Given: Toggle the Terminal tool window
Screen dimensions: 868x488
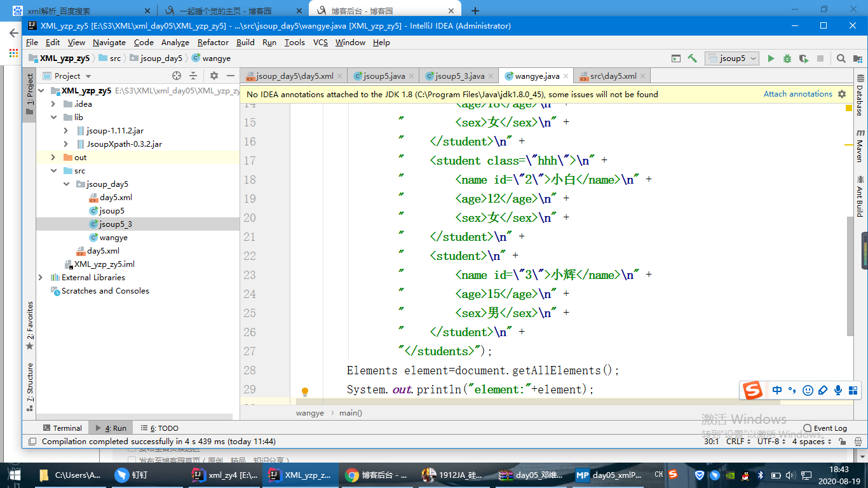Looking at the screenshot, I should 62,428.
